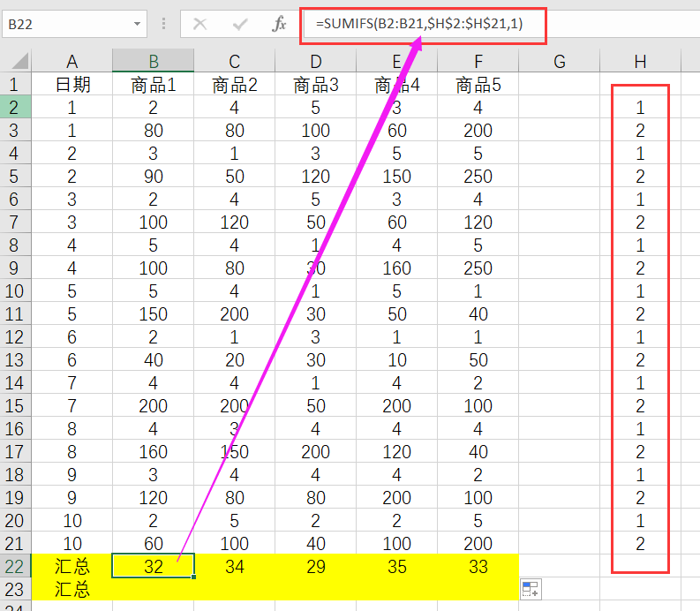This screenshot has width=700, height=611.
Task: Select cell A20 with date 10
Action: pos(72,520)
